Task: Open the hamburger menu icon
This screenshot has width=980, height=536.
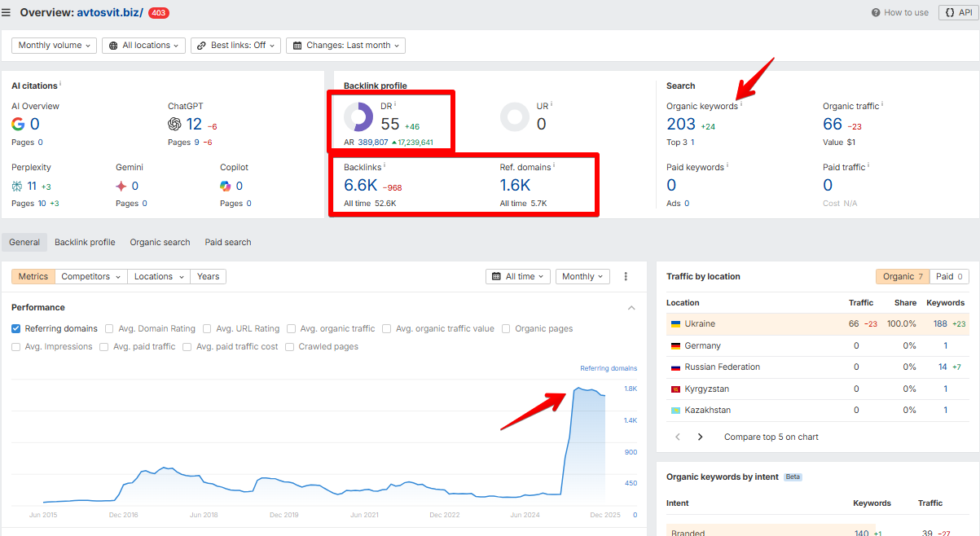Action: (x=7, y=12)
